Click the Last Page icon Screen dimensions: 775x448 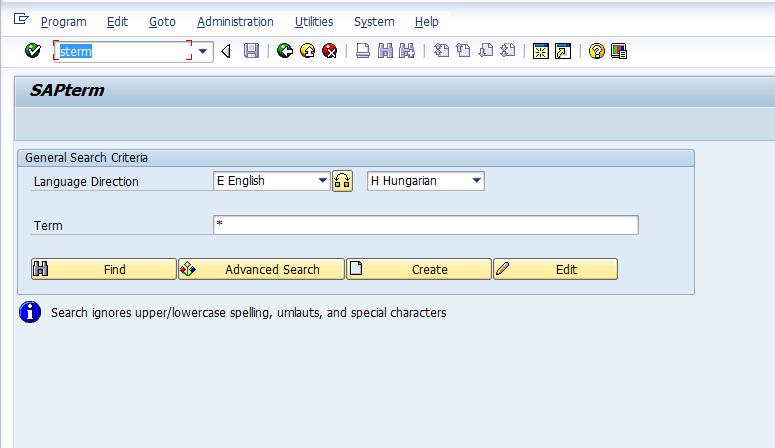(x=508, y=51)
